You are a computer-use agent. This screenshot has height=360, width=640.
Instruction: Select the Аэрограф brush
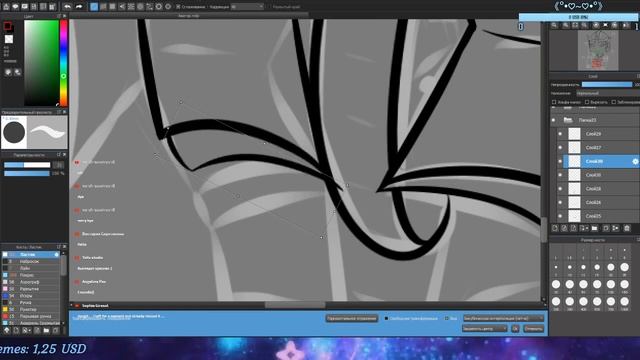(x=31, y=282)
